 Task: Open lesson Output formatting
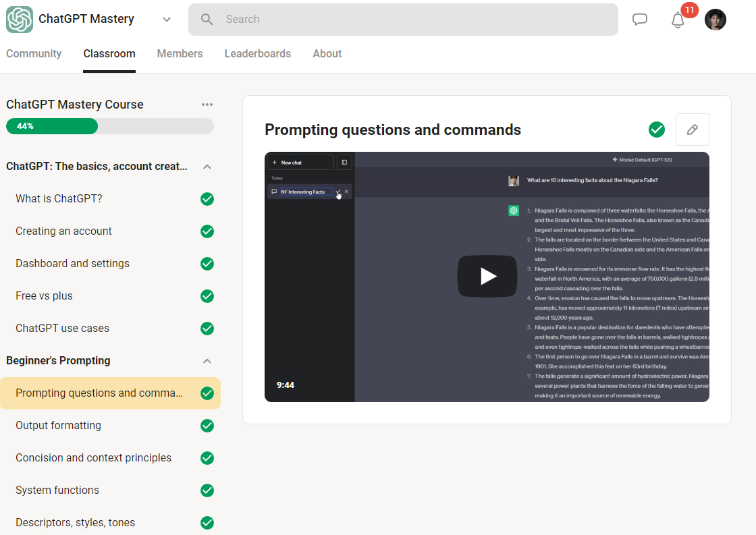coord(58,425)
